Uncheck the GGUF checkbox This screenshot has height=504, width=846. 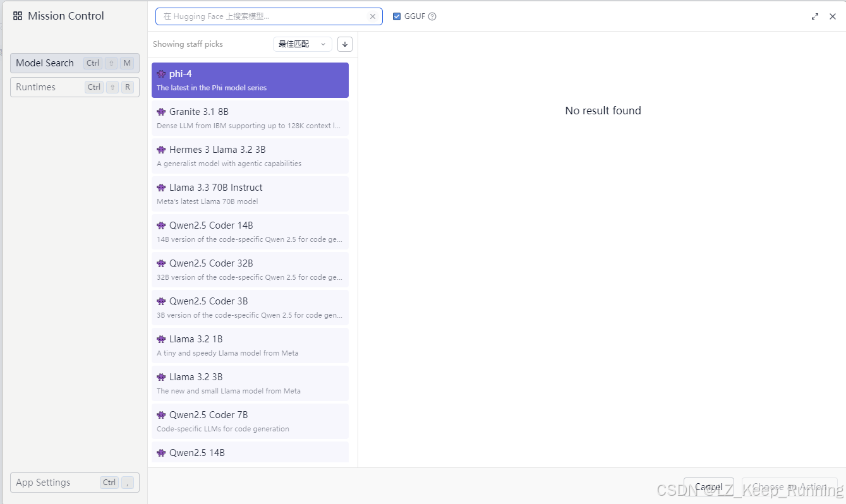point(397,16)
